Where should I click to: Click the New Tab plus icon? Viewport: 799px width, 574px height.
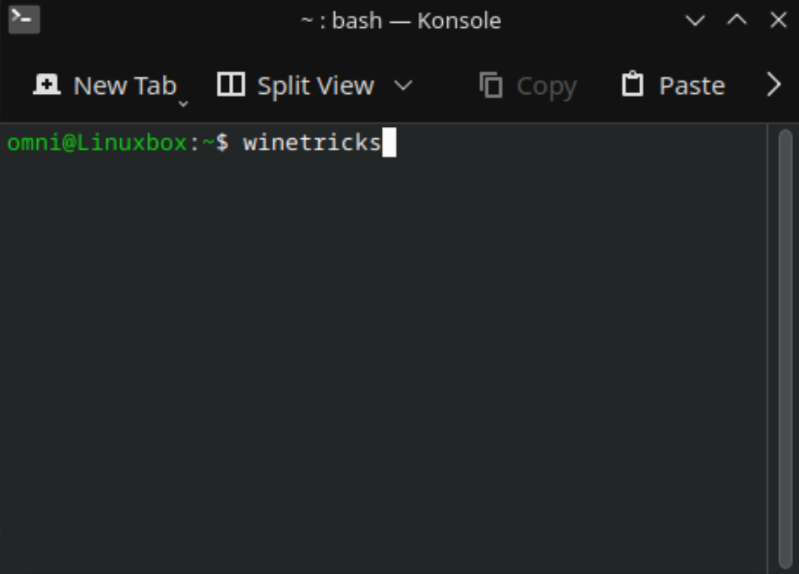click(47, 85)
